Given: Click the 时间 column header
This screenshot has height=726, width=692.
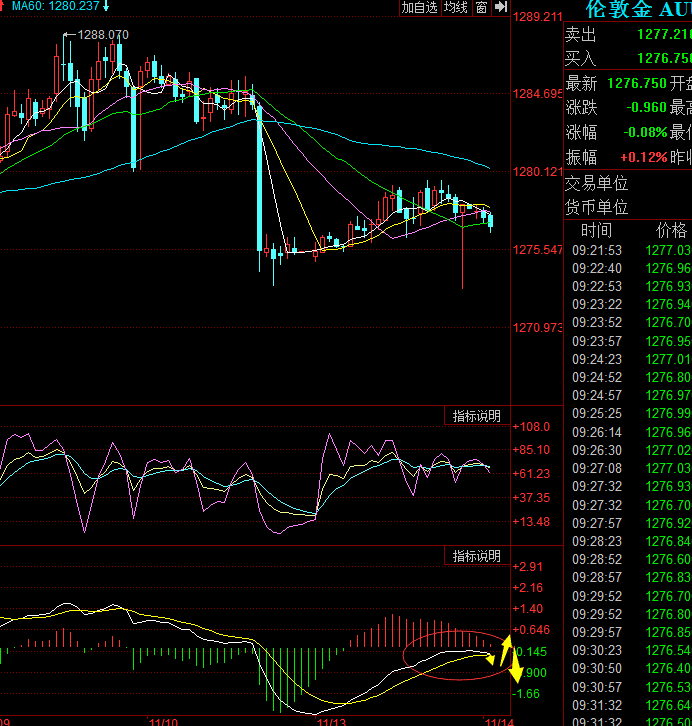Looking at the screenshot, I should [x=596, y=230].
